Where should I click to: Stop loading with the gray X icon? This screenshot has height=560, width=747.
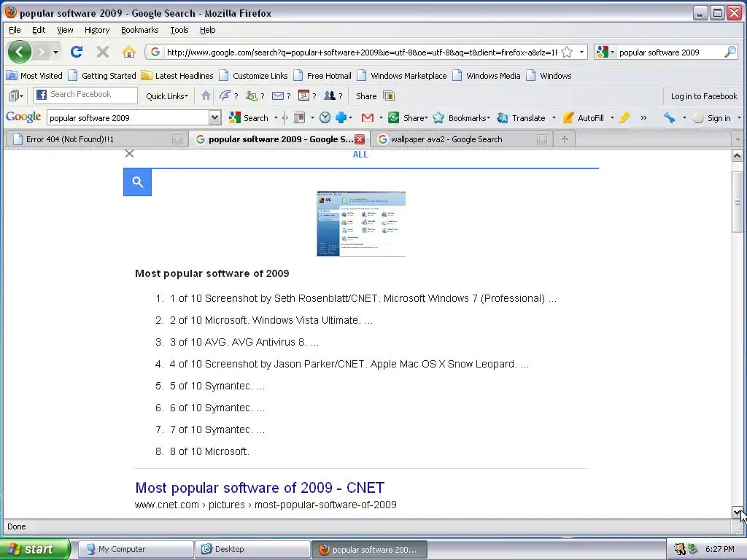click(102, 52)
